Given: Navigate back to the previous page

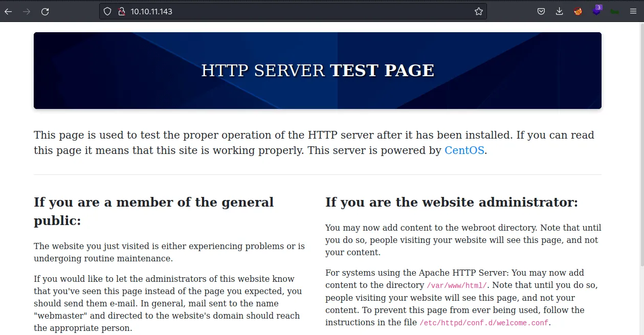Looking at the screenshot, I should 8,11.
